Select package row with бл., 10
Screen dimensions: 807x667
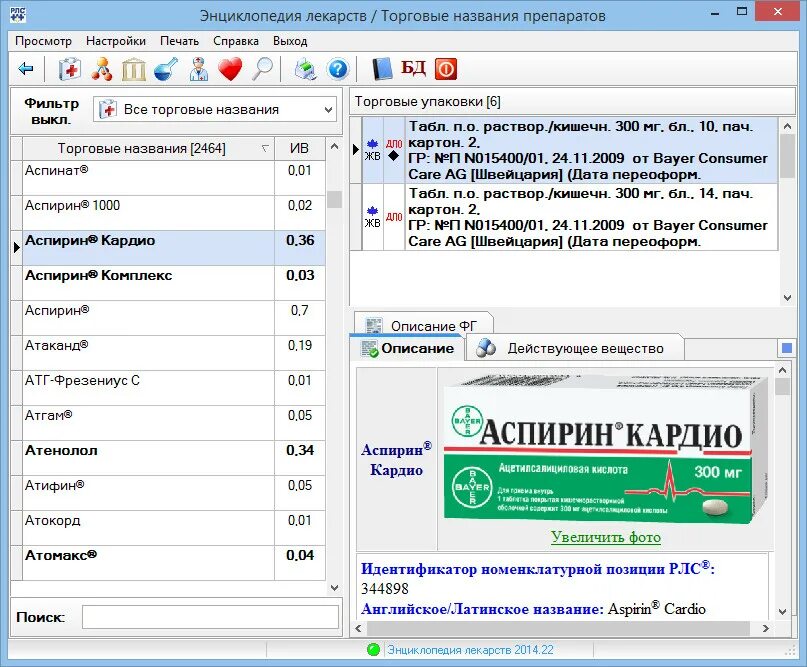[591, 150]
